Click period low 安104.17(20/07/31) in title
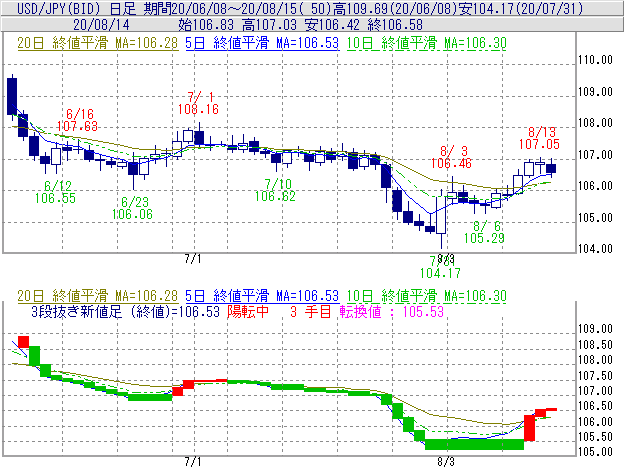Screen dimensions: 624x474 [x=521, y=8]
